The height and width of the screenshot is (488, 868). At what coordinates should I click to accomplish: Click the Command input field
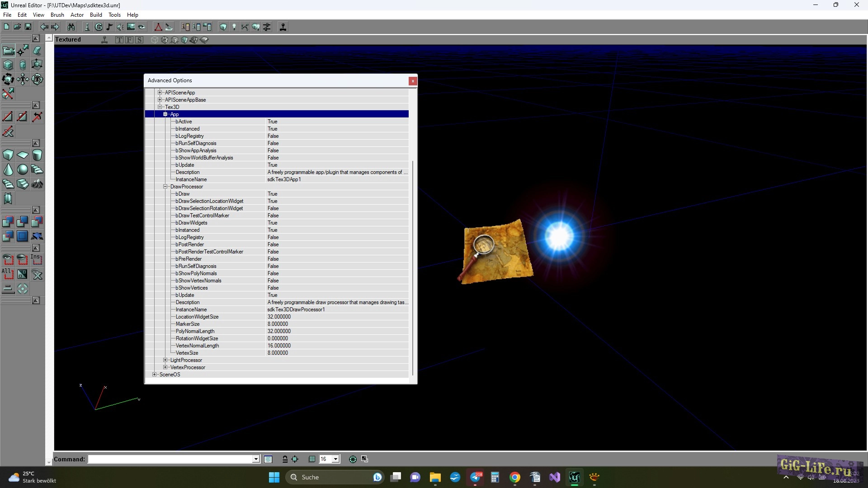tap(170, 459)
